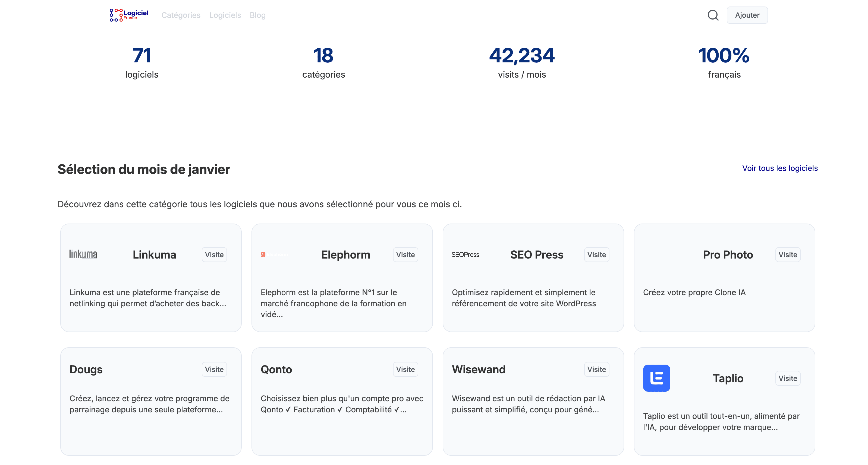Screen dimensions: 868x465
Task: Go to the Logiciels menu item
Action: (x=225, y=15)
